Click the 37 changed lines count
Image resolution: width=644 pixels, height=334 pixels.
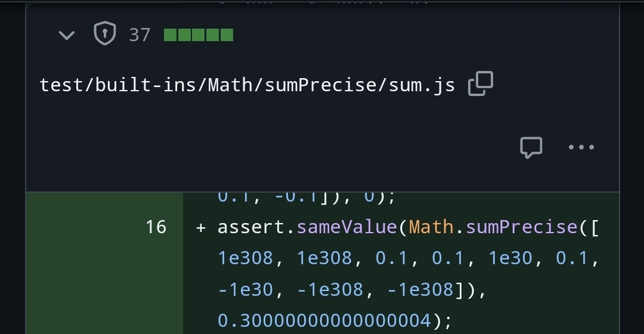tap(140, 35)
